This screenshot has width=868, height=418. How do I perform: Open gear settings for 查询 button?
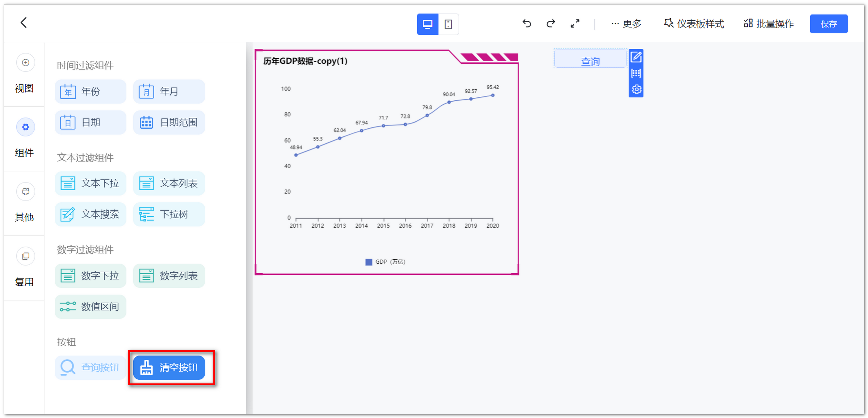pyautogui.click(x=636, y=90)
